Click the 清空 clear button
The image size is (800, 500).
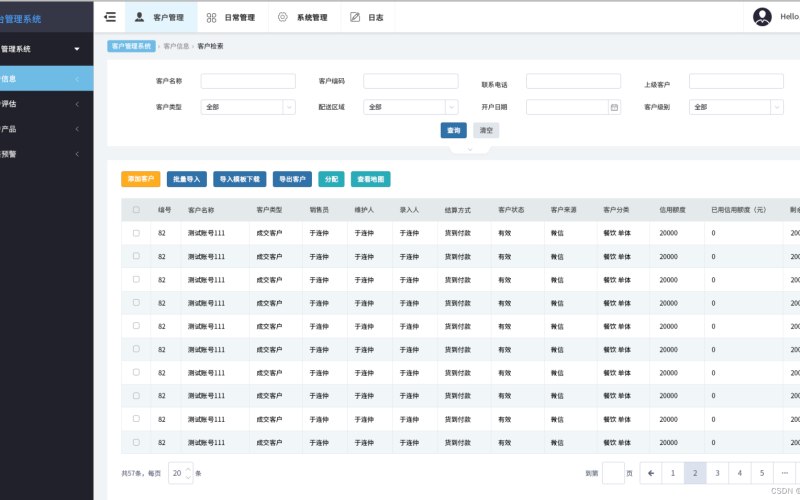pos(486,130)
